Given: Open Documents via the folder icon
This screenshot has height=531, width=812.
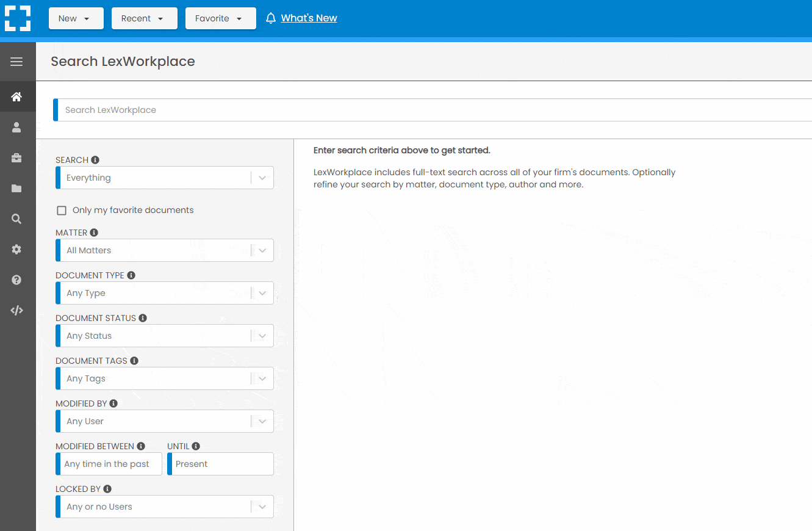Looking at the screenshot, I should click(x=17, y=188).
